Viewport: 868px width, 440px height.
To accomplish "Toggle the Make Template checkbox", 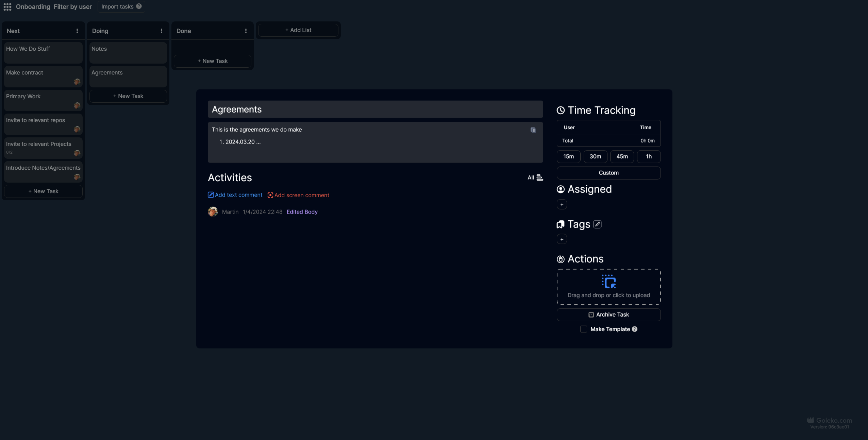I will tap(584, 329).
